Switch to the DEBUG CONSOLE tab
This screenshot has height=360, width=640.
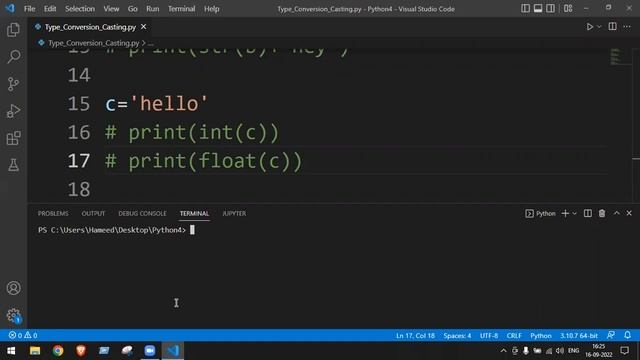coord(142,213)
